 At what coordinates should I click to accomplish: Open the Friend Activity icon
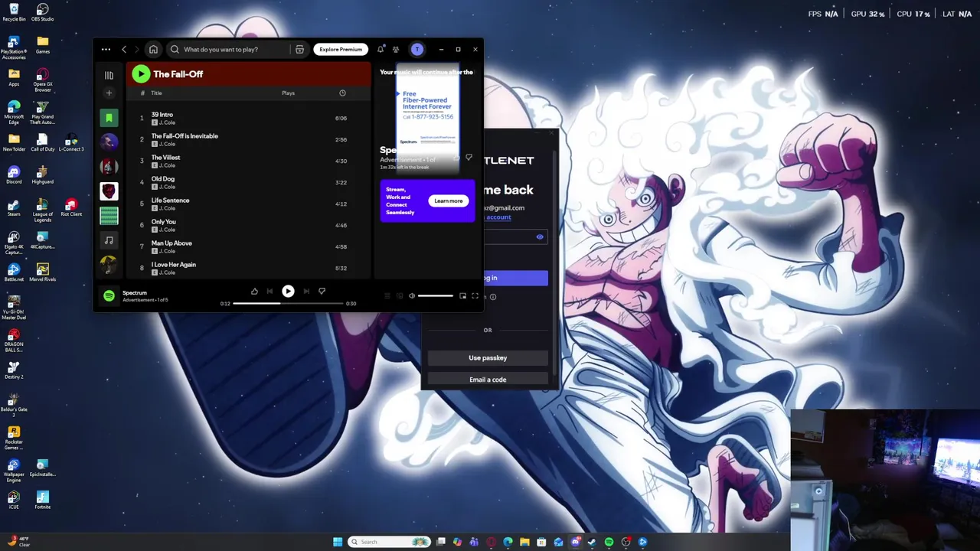[x=396, y=49]
